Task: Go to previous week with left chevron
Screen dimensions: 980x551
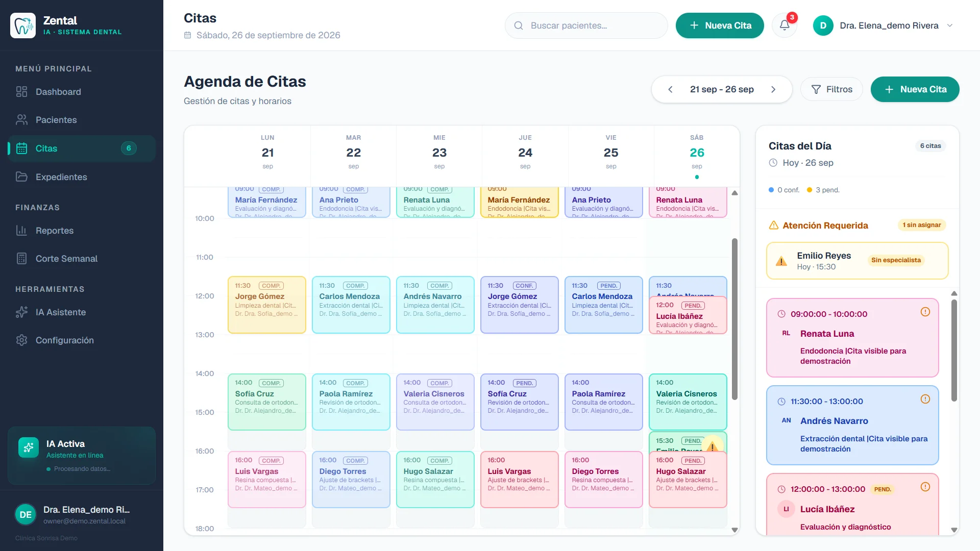Action: point(670,89)
